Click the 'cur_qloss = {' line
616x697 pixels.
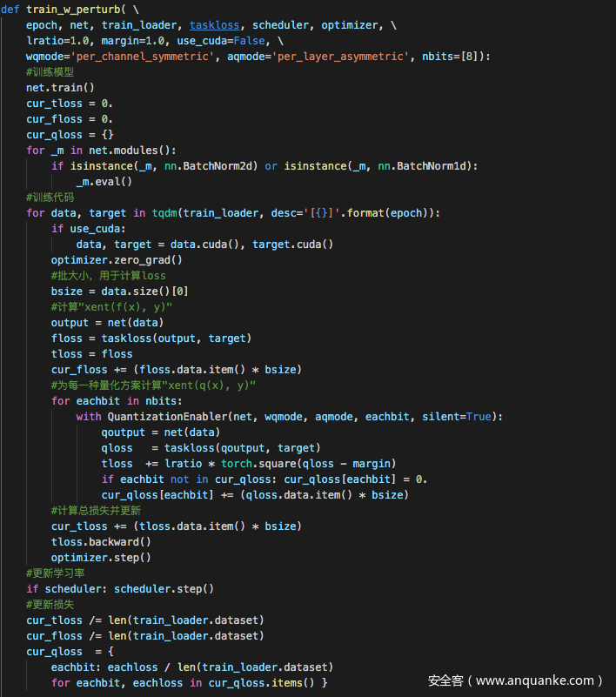pyautogui.click(x=70, y=652)
